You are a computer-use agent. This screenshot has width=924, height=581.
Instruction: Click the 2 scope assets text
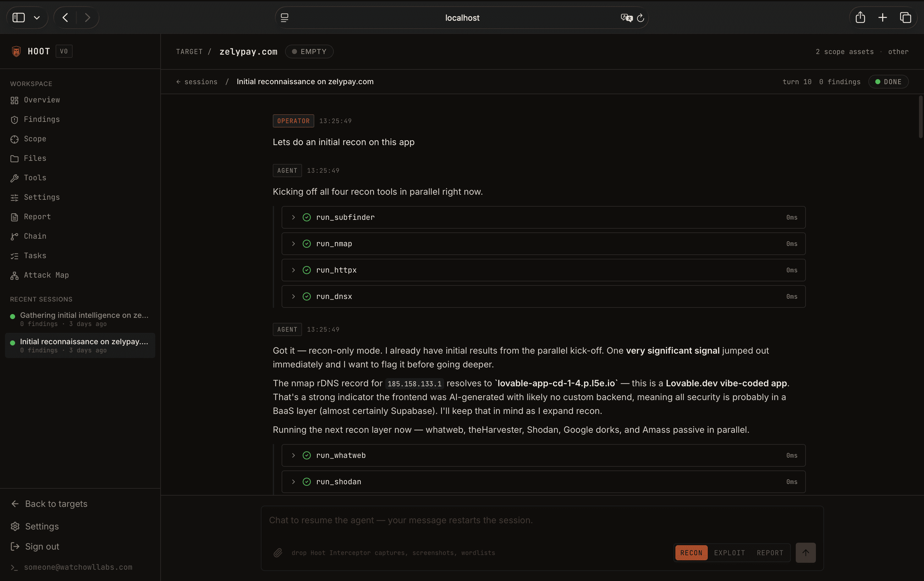[x=844, y=52]
